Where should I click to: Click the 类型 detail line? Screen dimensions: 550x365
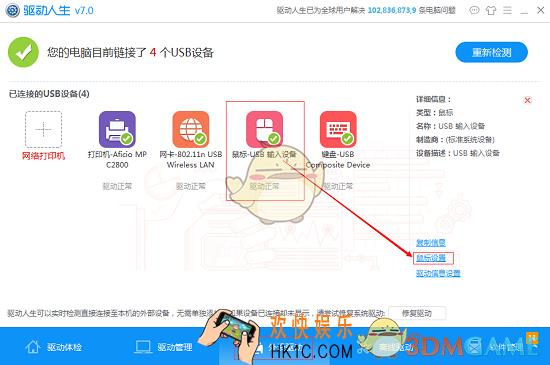tap(435, 113)
